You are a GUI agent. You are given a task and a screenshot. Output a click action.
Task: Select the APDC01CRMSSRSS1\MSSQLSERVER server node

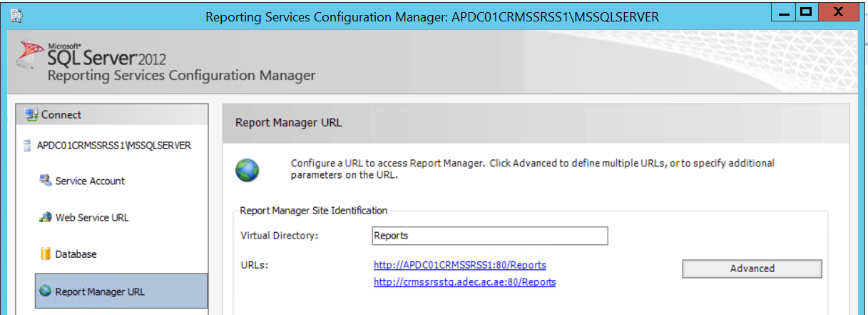click(113, 146)
